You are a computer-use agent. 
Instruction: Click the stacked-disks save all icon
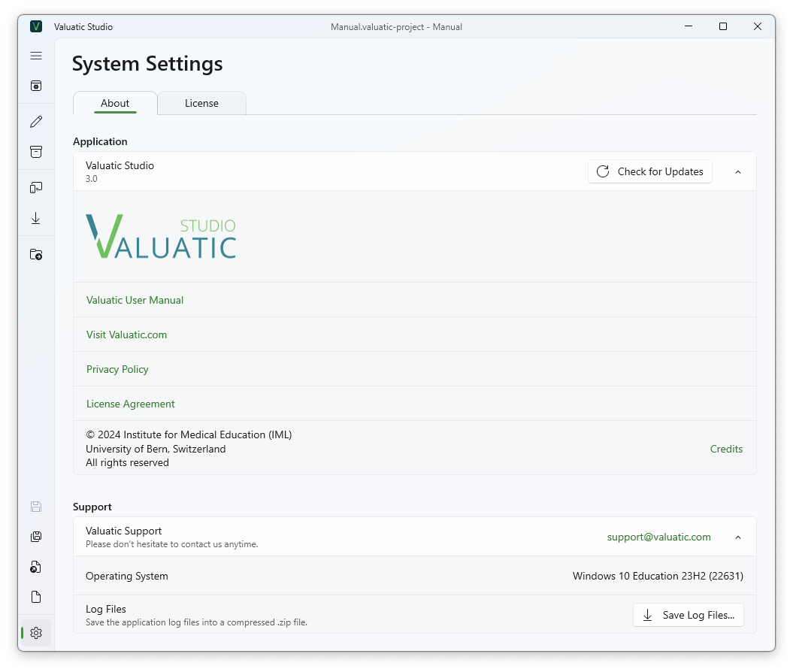[36, 537]
